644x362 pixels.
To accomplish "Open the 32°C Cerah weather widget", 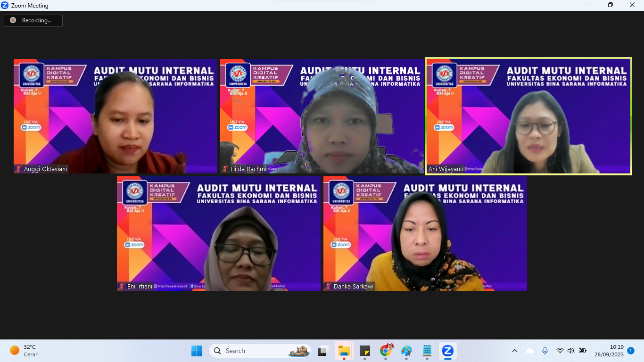I will [25, 351].
